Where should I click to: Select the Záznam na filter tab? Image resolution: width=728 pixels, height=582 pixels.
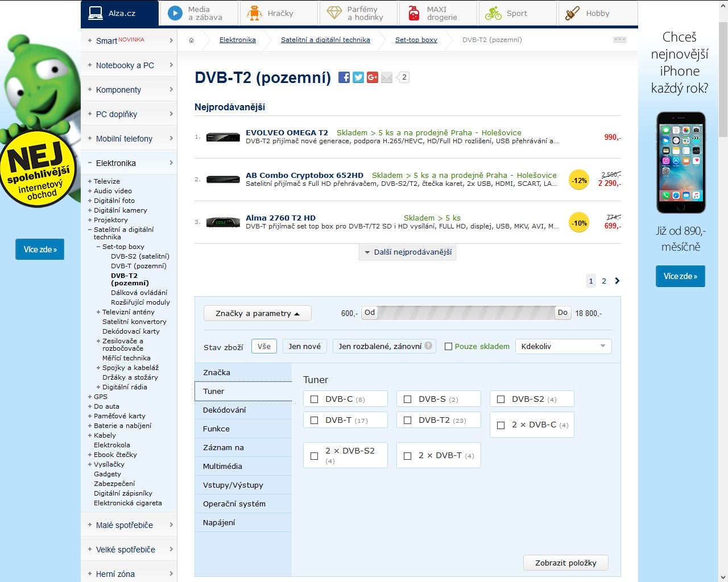[243, 447]
